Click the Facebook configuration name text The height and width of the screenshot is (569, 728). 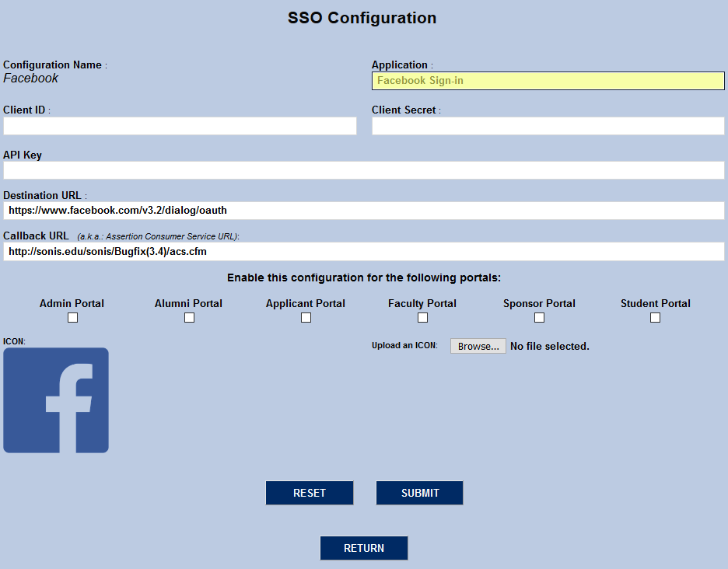(x=30, y=78)
